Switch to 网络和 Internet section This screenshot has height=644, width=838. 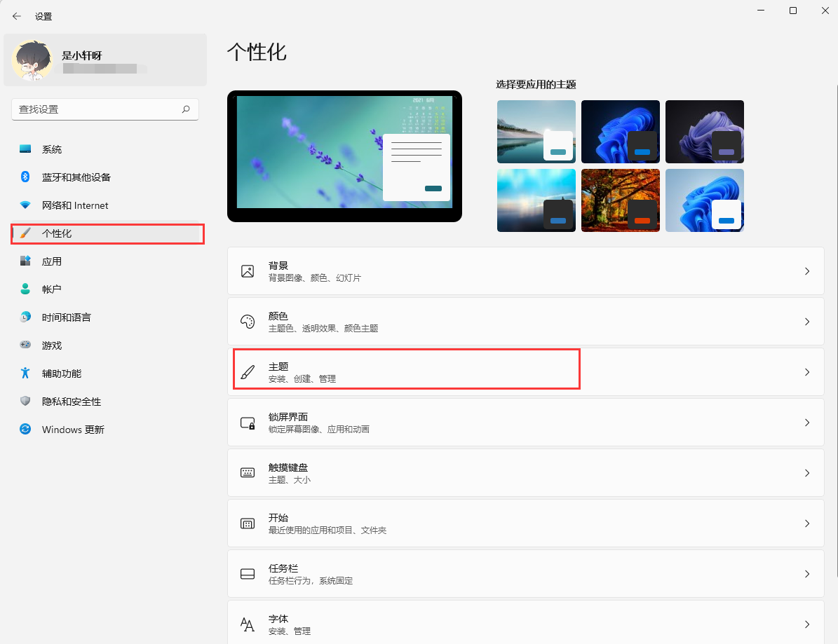click(75, 205)
